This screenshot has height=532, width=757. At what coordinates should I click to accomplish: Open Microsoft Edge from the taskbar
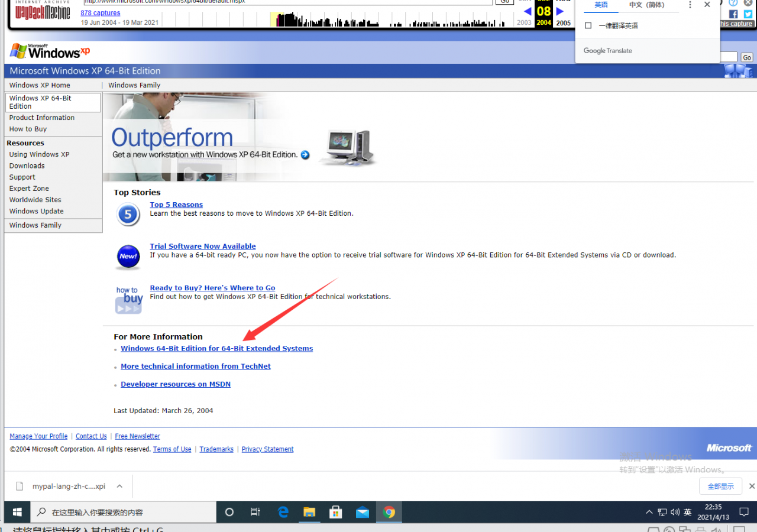point(283,512)
